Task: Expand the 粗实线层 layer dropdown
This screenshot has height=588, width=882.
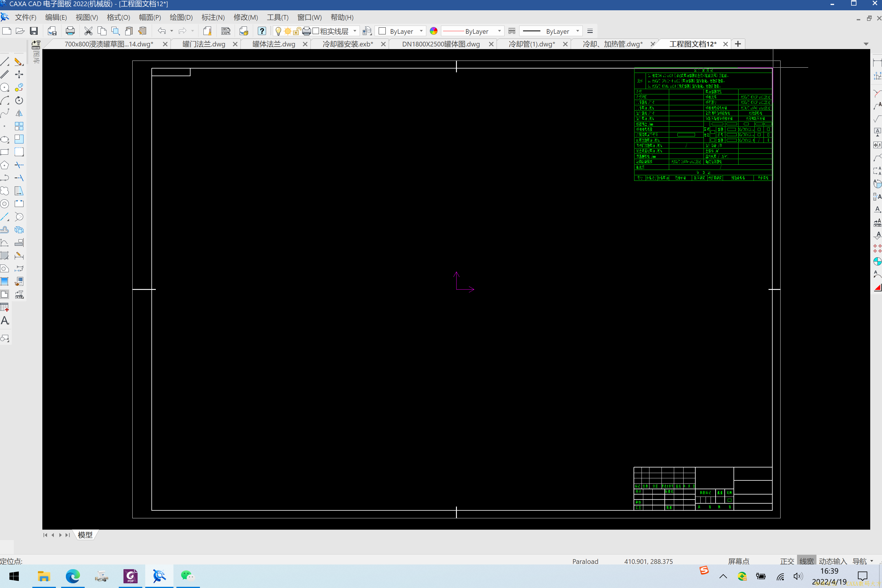Action: (x=355, y=31)
